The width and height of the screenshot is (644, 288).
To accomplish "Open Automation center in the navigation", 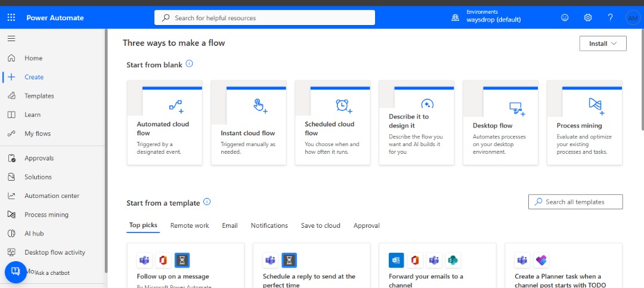I will 52,196.
